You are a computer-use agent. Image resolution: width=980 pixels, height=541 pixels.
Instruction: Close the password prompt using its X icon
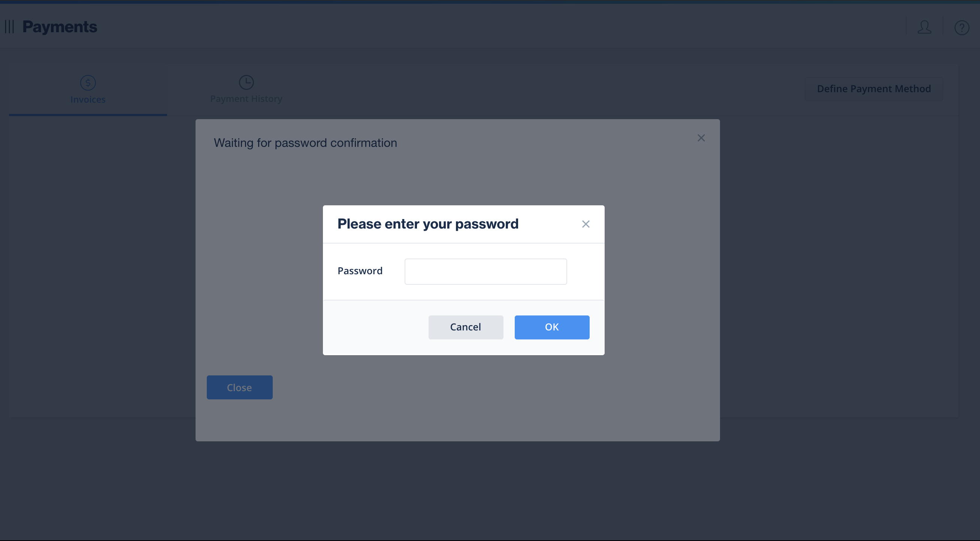click(x=586, y=224)
